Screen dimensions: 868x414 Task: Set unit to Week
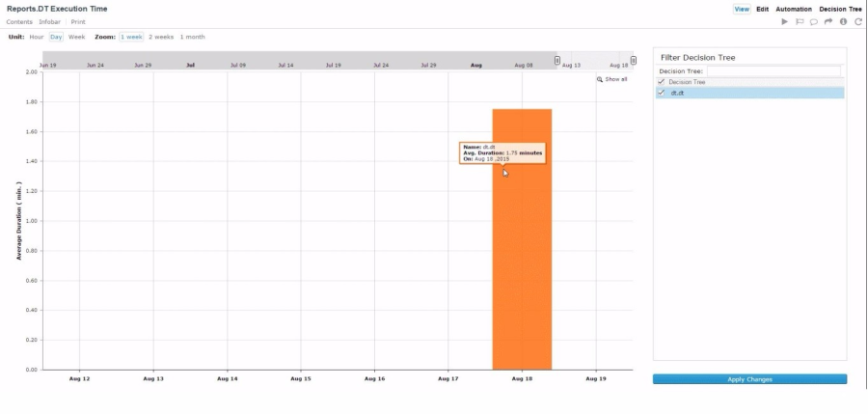pos(76,37)
